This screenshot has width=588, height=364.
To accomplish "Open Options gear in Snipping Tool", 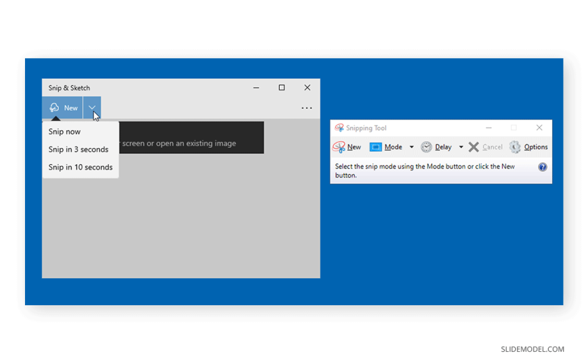I will 529,147.
